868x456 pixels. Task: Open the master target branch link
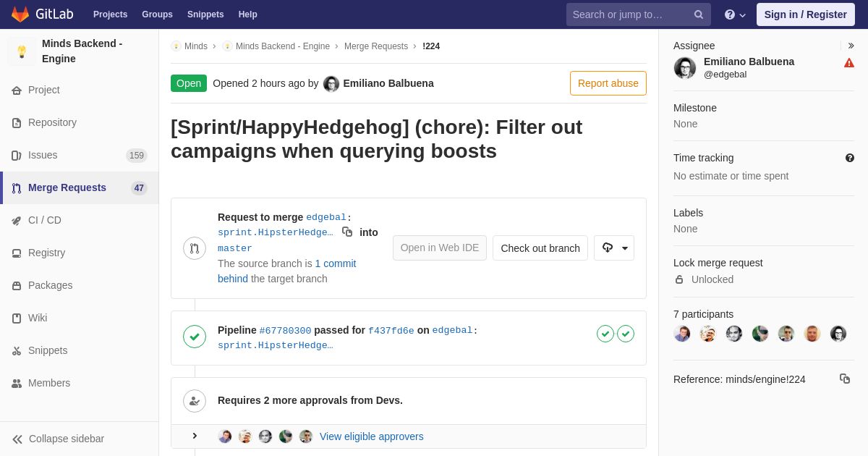[x=235, y=248]
